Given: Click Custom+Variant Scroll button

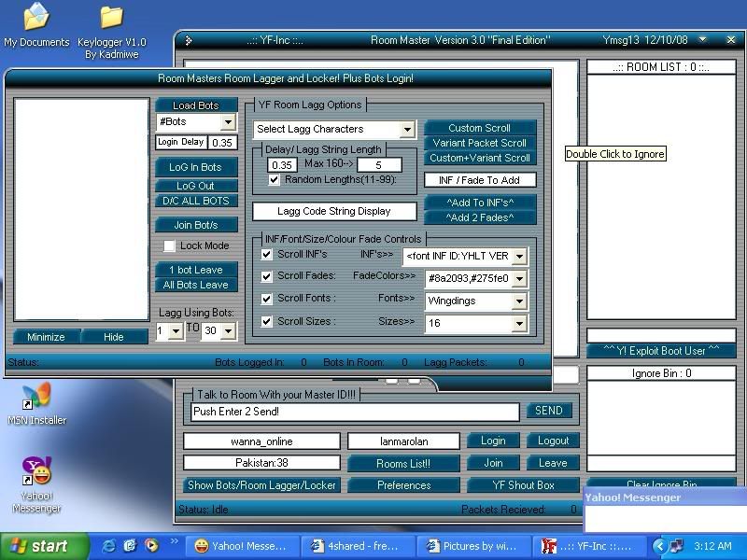Looking at the screenshot, I should (480, 158).
